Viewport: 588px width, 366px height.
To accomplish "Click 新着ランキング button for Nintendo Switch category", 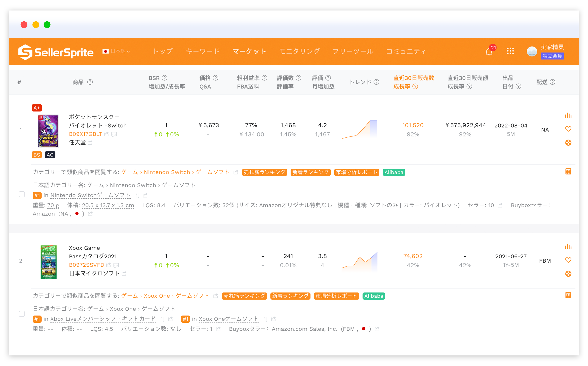I will pos(311,172).
